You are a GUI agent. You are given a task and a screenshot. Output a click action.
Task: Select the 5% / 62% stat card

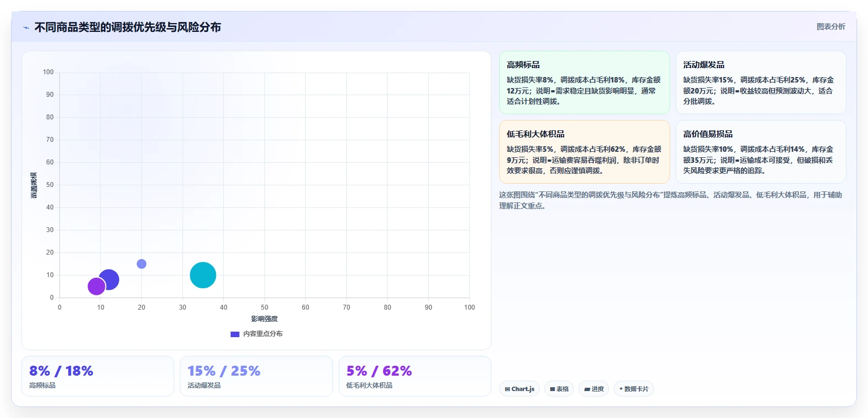[415, 376]
